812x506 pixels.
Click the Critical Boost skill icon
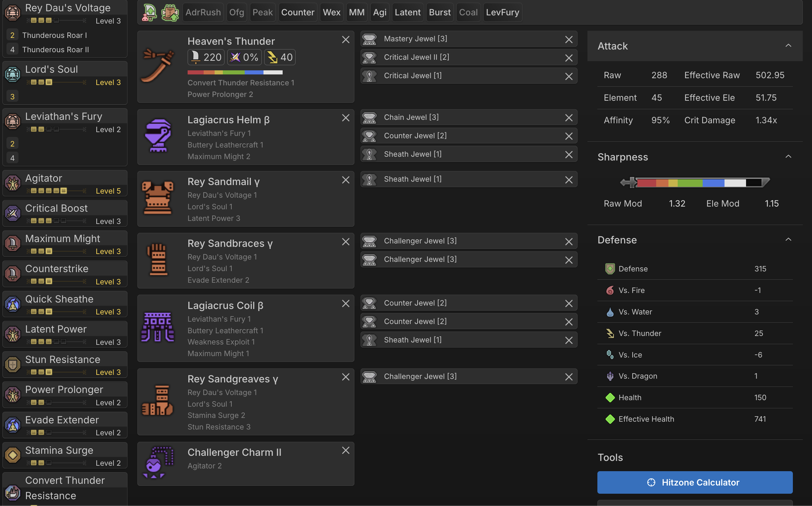(13, 213)
